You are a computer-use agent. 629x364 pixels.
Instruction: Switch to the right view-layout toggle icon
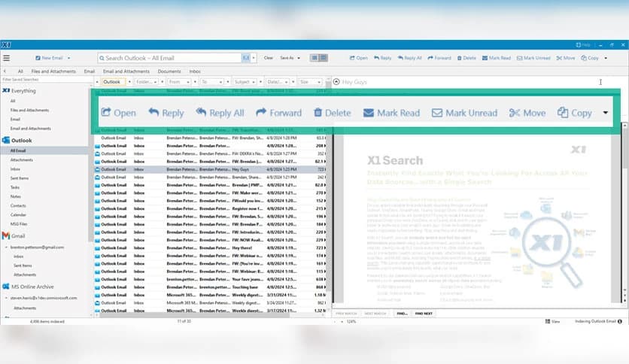pos(323,58)
